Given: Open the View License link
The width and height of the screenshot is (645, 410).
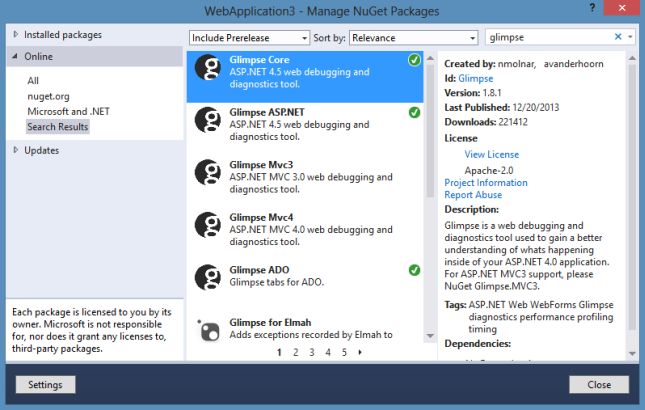Looking at the screenshot, I should (x=492, y=154).
